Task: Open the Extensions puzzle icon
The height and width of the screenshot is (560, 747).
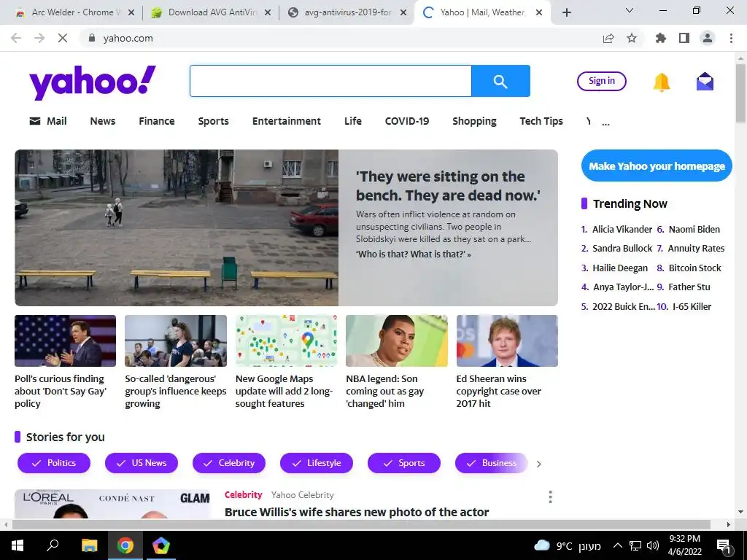Action: click(x=661, y=38)
